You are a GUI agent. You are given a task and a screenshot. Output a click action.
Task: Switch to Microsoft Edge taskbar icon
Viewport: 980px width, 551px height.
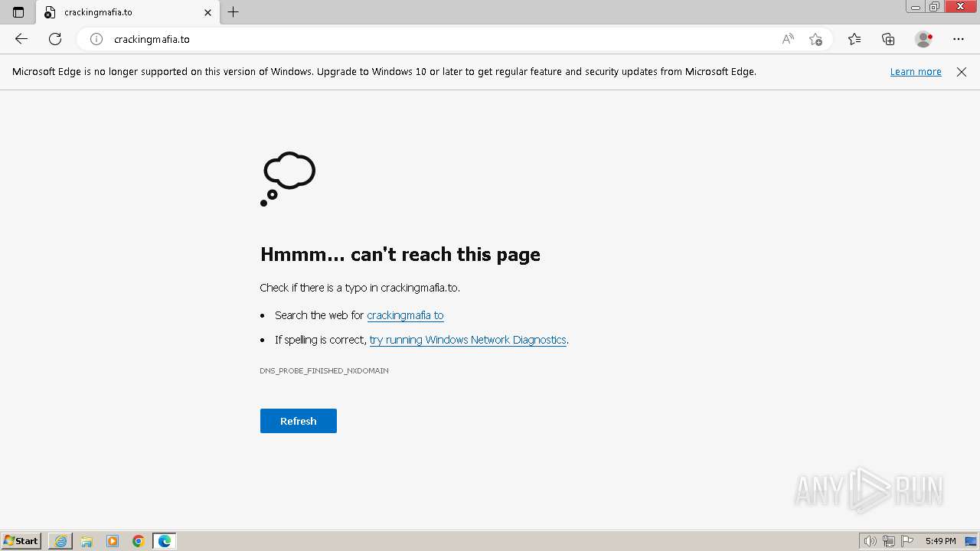tap(165, 541)
